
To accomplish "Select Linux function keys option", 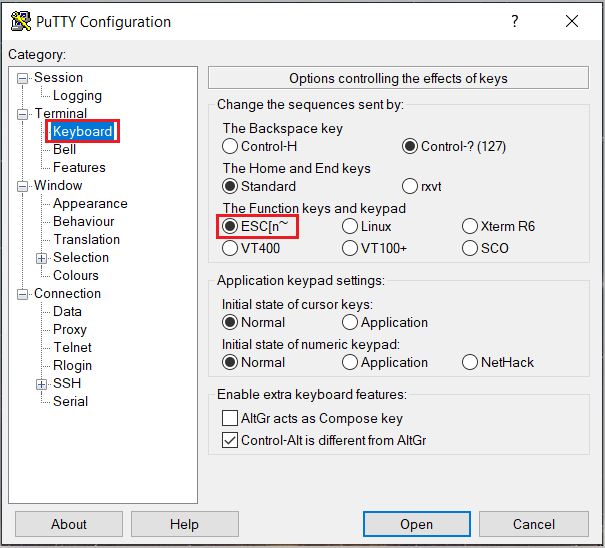I will click(x=350, y=226).
